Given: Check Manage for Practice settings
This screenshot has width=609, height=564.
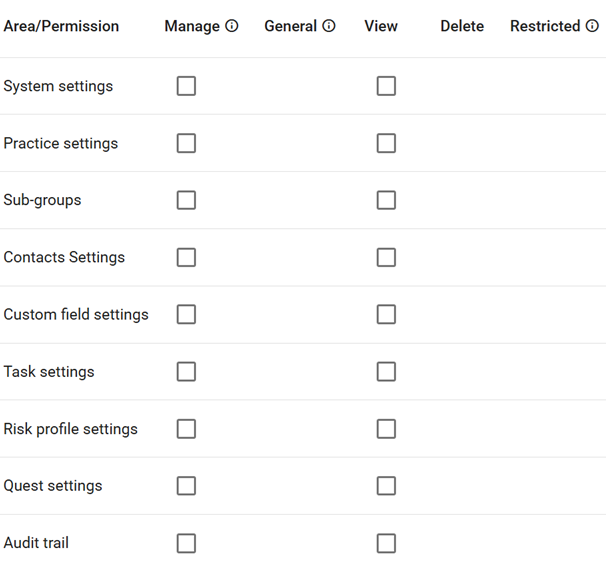Looking at the screenshot, I should pos(186,143).
